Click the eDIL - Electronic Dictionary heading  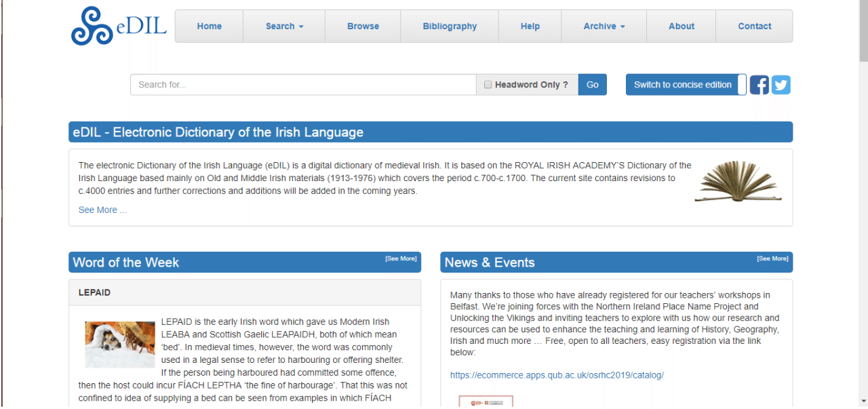tap(218, 132)
